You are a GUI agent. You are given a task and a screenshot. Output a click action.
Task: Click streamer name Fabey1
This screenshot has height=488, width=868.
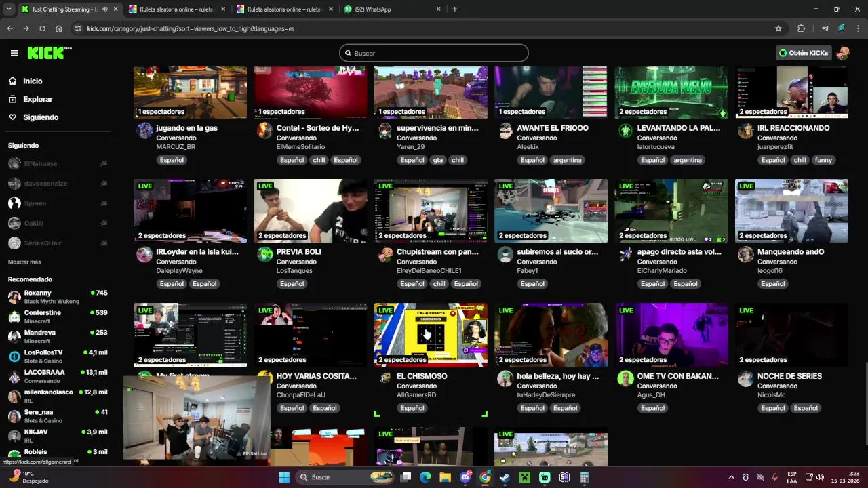[528, 271]
